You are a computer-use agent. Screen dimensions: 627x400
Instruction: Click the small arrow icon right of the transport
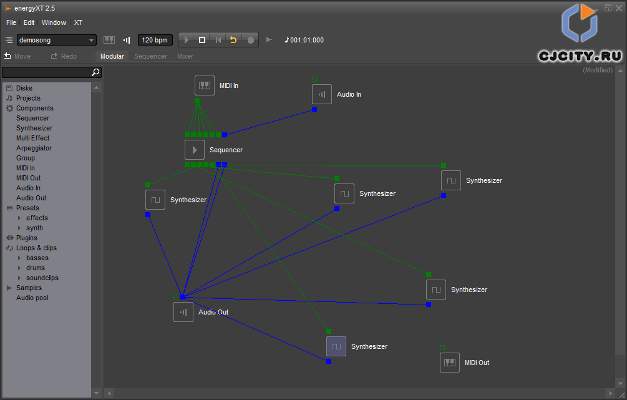point(269,40)
